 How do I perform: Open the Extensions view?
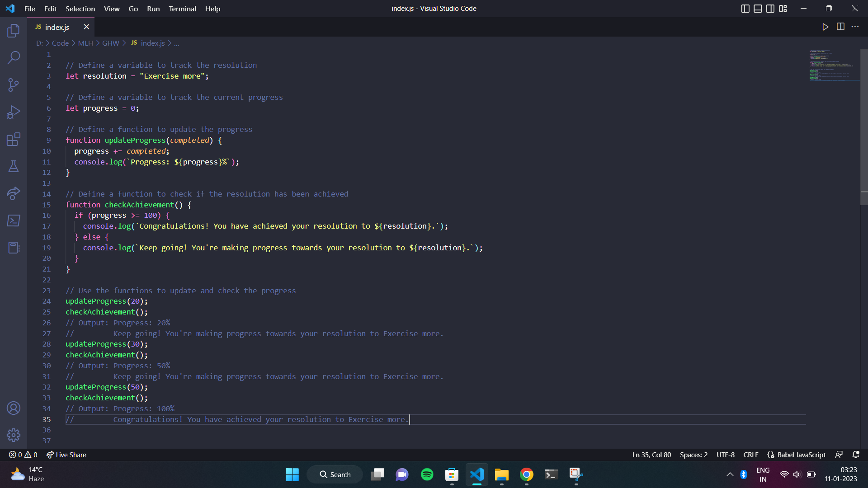click(14, 139)
